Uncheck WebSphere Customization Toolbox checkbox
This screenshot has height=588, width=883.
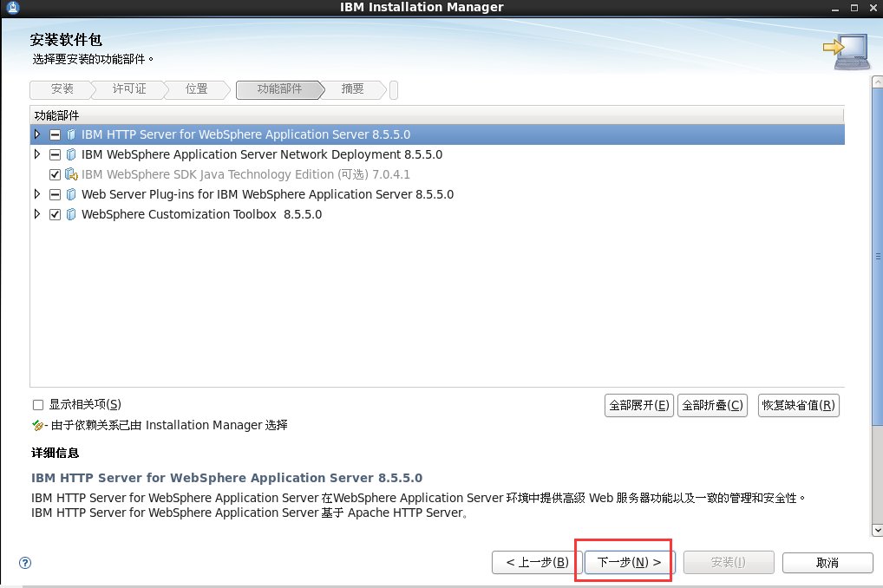[x=55, y=214]
